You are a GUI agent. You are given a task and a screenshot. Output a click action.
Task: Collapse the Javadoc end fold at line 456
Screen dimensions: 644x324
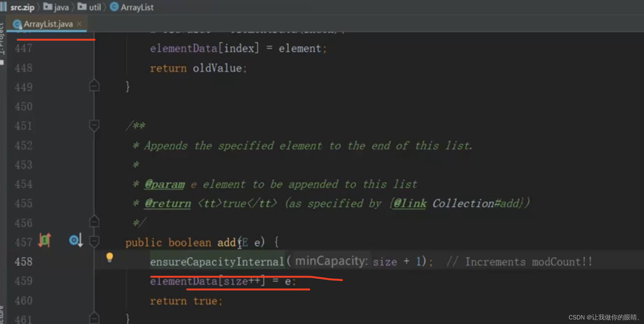coord(94,222)
